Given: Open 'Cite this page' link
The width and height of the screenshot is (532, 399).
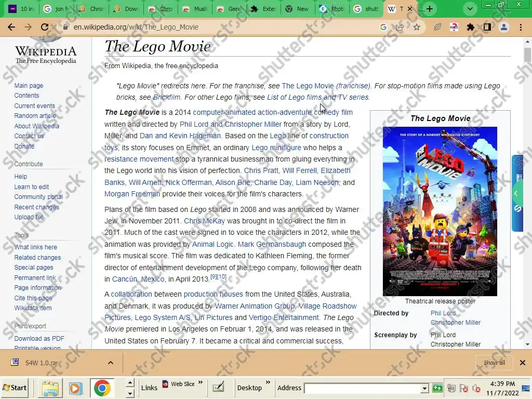Looking at the screenshot, I should (33, 298).
